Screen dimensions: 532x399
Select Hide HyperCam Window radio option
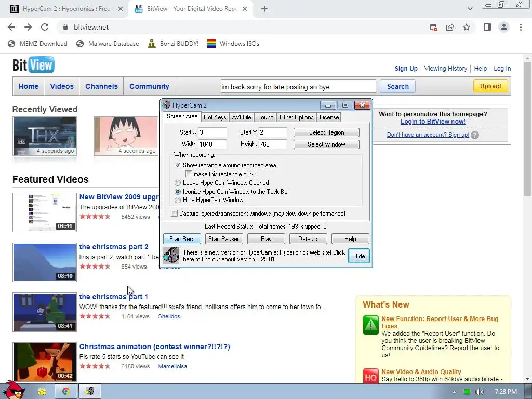pyautogui.click(x=178, y=200)
